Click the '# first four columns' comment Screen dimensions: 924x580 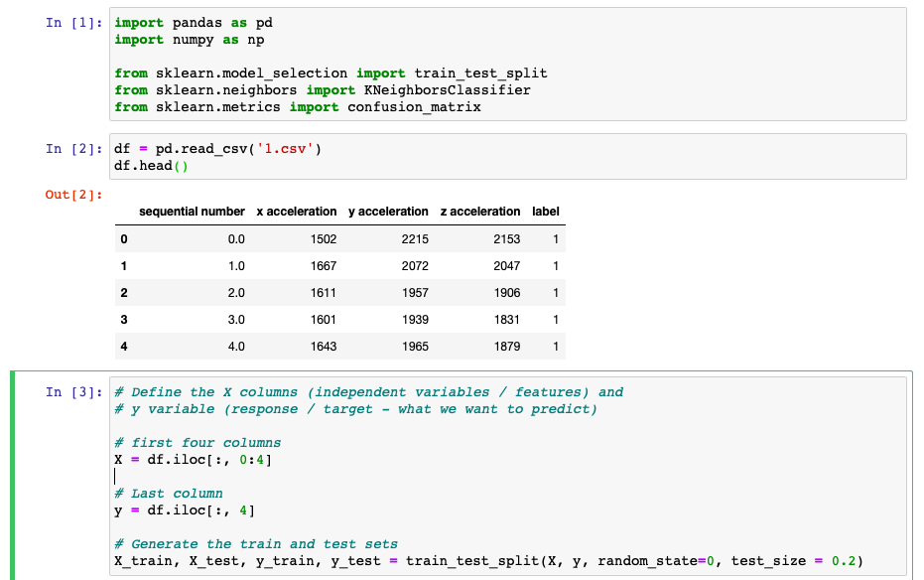(198, 443)
